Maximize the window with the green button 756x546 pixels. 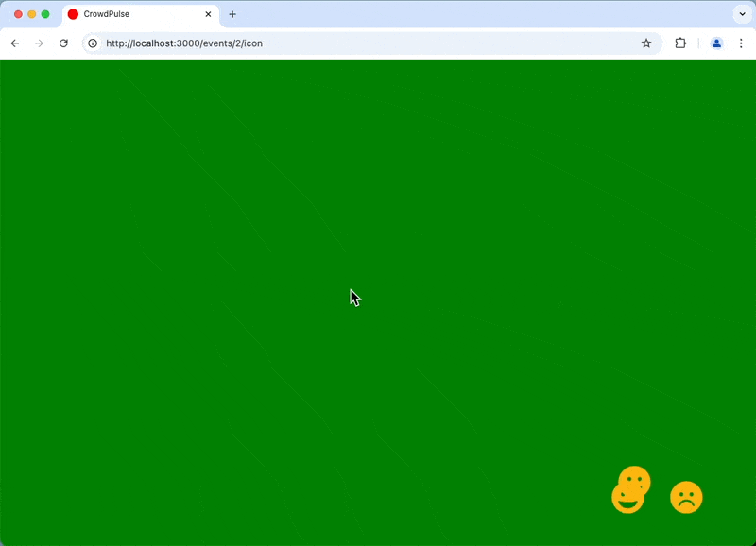[45, 14]
